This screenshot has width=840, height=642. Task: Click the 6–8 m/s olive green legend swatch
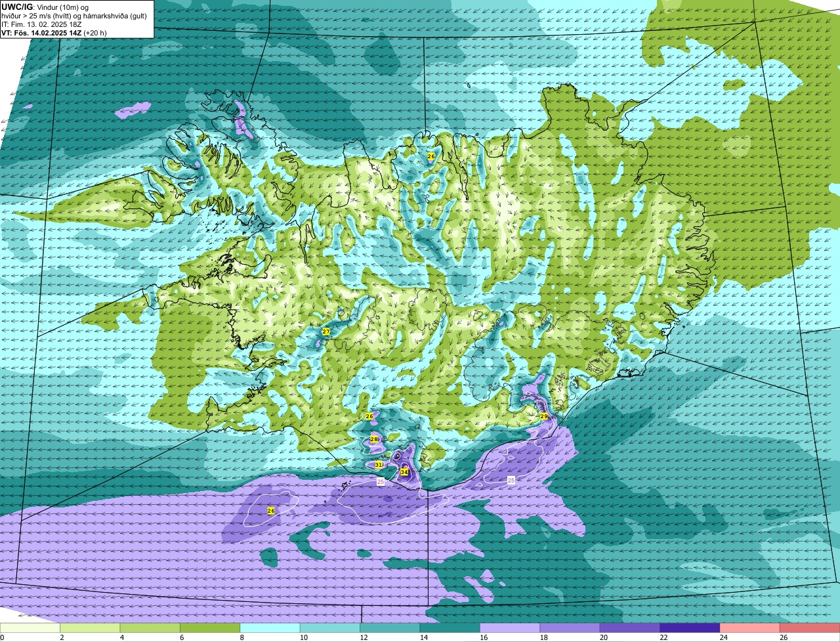coord(210,628)
